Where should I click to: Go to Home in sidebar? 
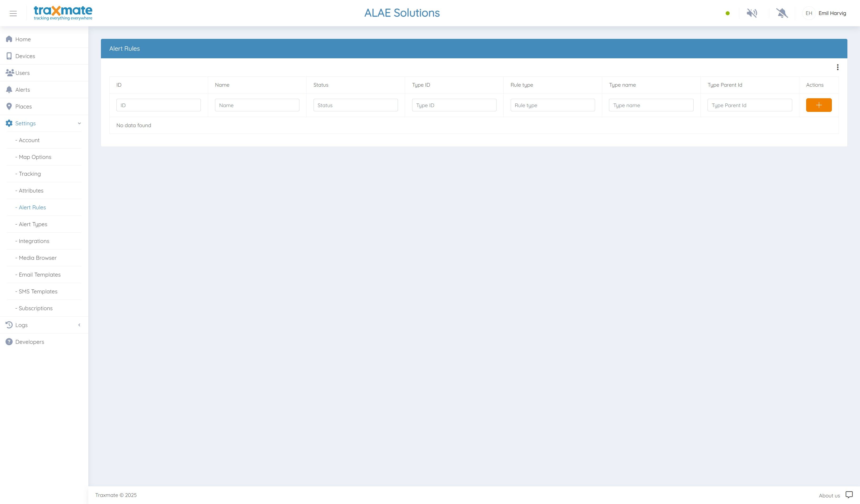tap(23, 39)
